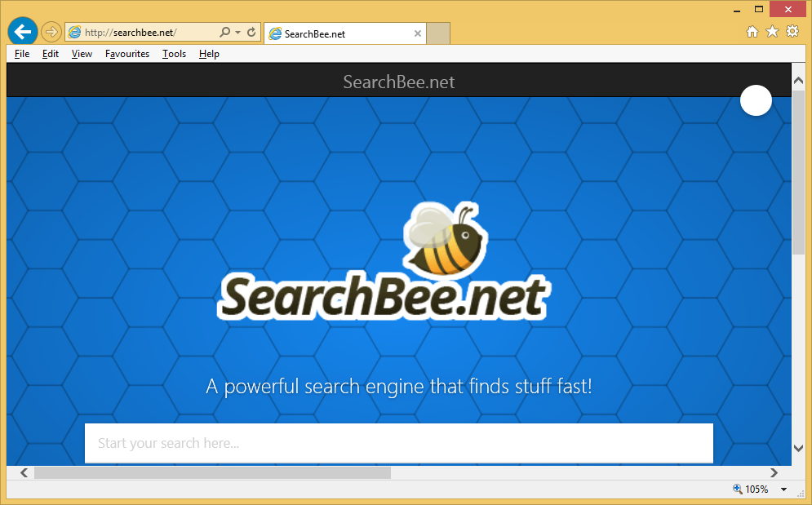Viewport: 812px width, 505px height.
Task: Select the address bar URL searchbee.net
Action: [x=131, y=33]
